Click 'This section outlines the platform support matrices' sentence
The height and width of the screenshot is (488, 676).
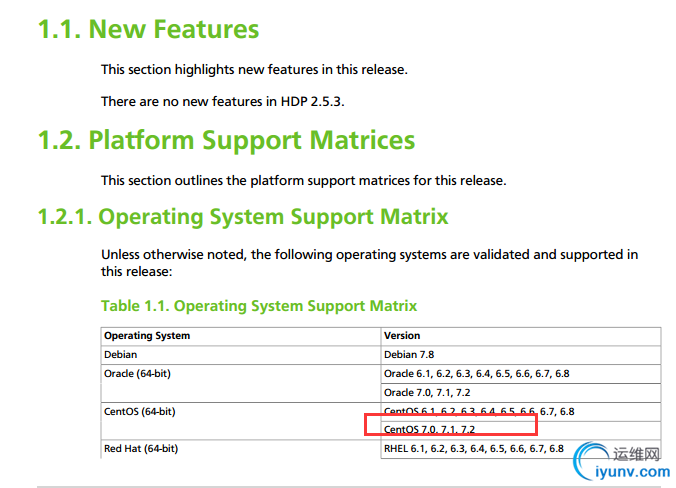point(304,180)
